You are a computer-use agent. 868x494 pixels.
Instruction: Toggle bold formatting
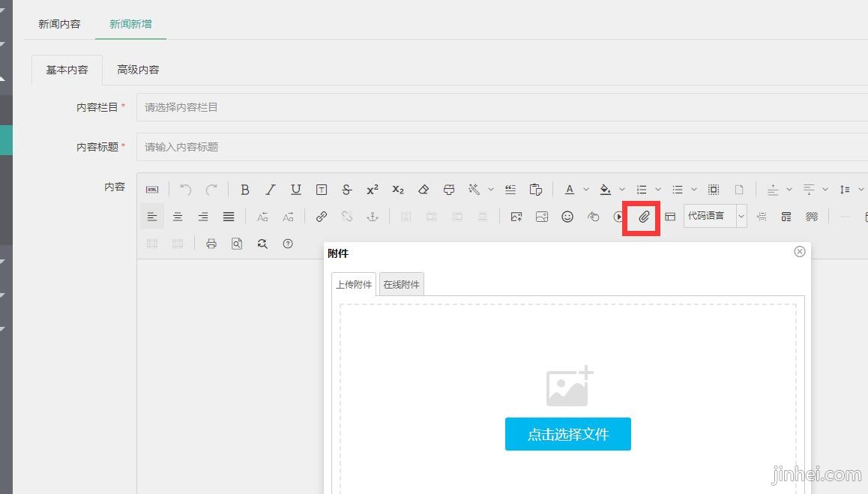tap(244, 190)
